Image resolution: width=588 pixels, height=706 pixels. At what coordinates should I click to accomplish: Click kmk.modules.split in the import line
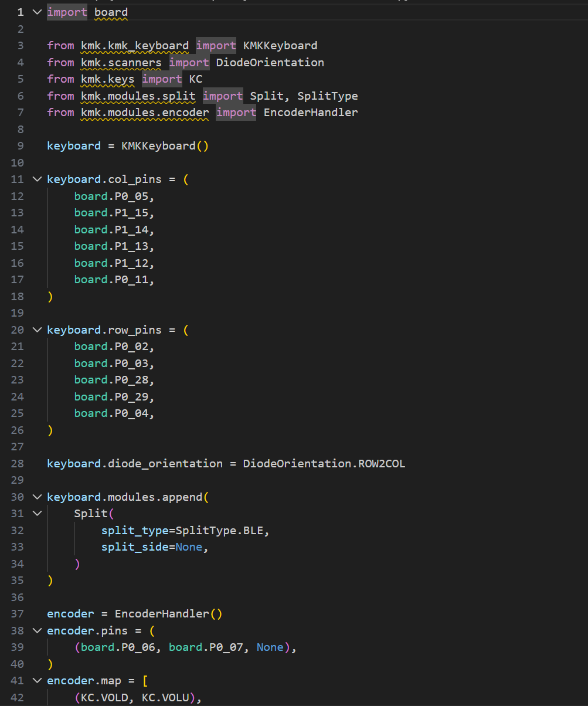click(138, 96)
